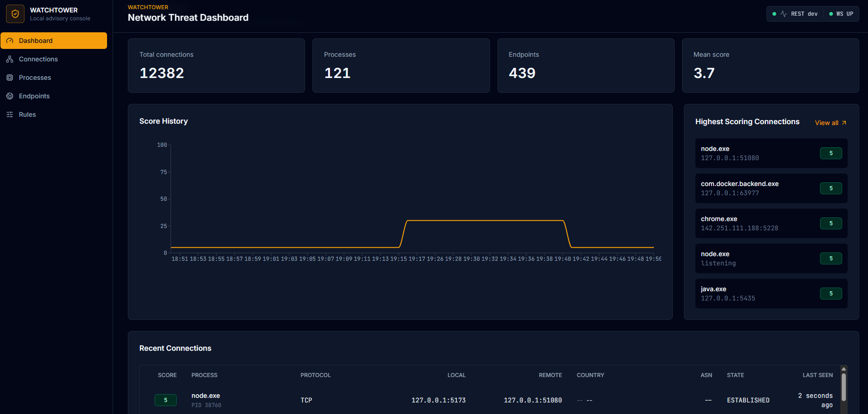
Task: Open the Processes page
Action: 54,78
